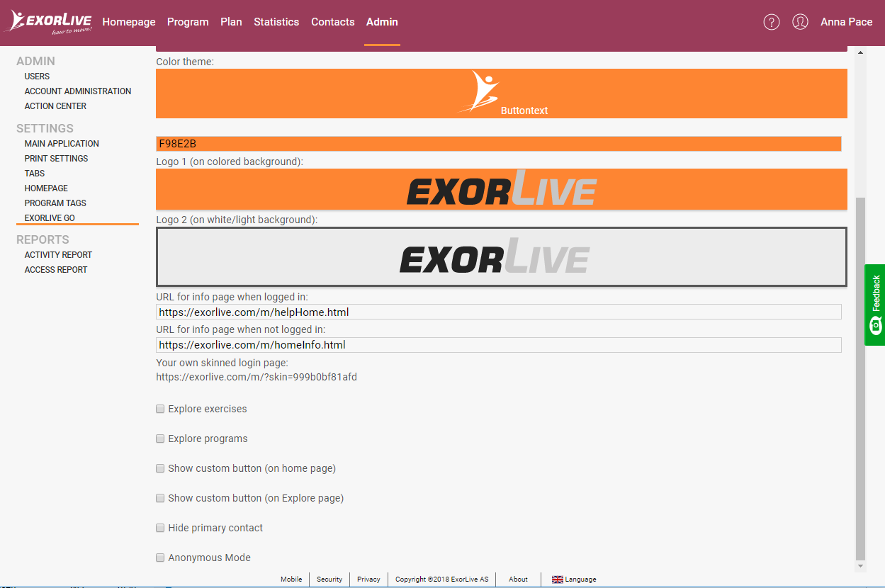Click the skinned login page URL text
Image resolution: width=885 pixels, height=588 pixels.
tap(257, 377)
